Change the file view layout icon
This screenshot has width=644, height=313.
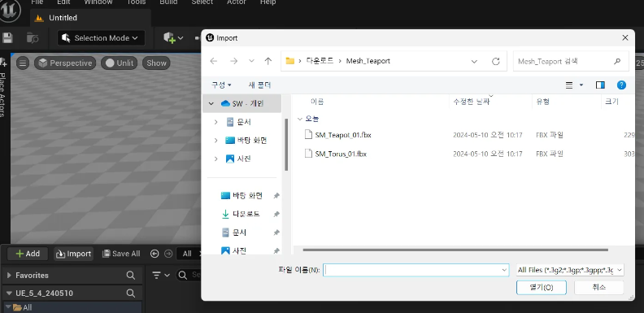[569, 85]
